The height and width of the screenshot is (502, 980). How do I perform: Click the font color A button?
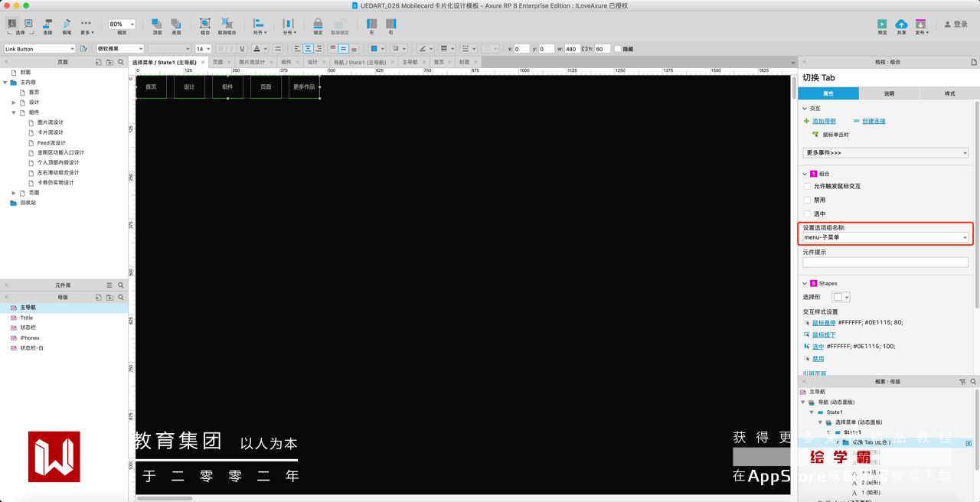[x=256, y=49]
